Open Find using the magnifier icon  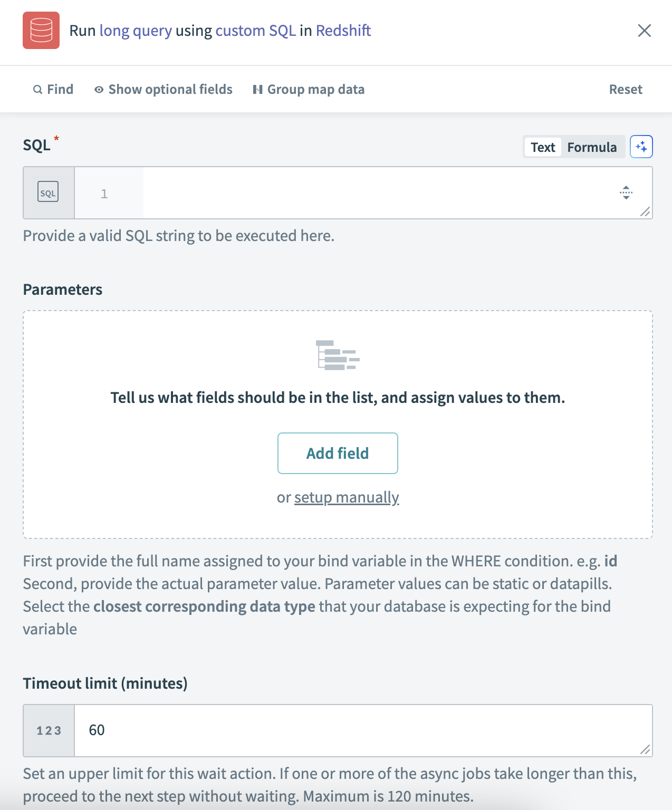pyautogui.click(x=37, y=89)
